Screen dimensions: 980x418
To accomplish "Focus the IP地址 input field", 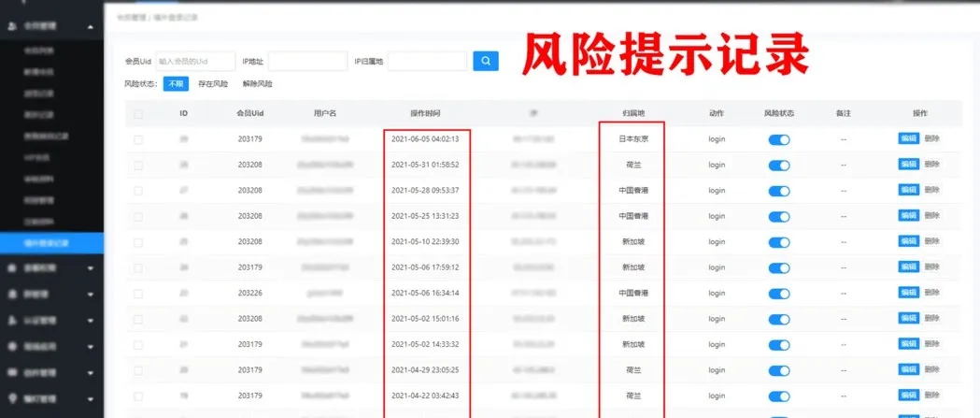I will [x=307, y=62].
